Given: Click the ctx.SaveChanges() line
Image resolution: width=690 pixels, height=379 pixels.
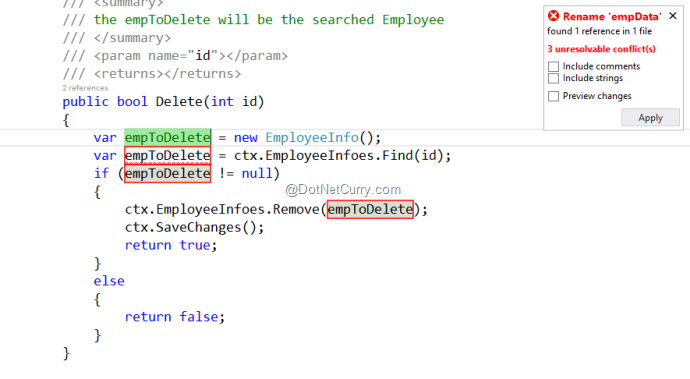Looking at the screenshot, I should point(195,227).
